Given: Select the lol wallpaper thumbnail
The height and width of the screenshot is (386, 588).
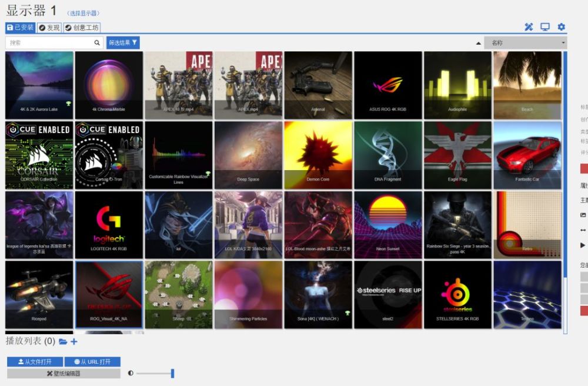Looking at the screenshot, I should coord(179,225).
